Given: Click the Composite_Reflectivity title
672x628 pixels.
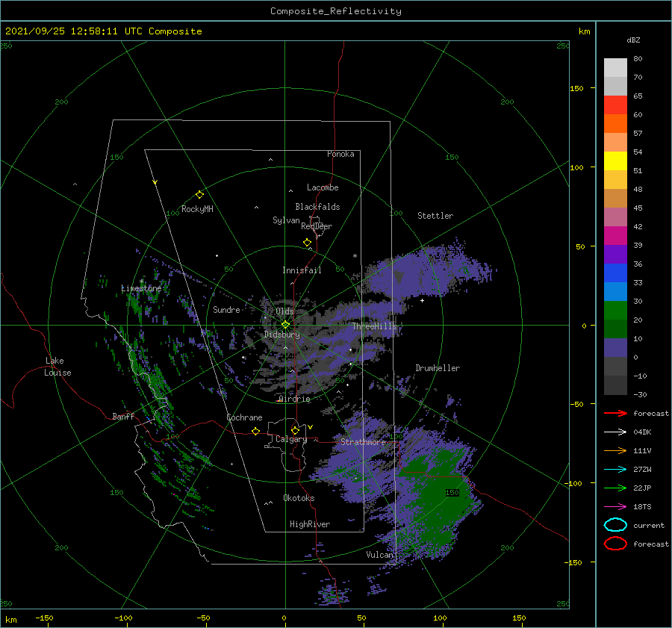Looking at the screenshot, I should tap(335, 11).
